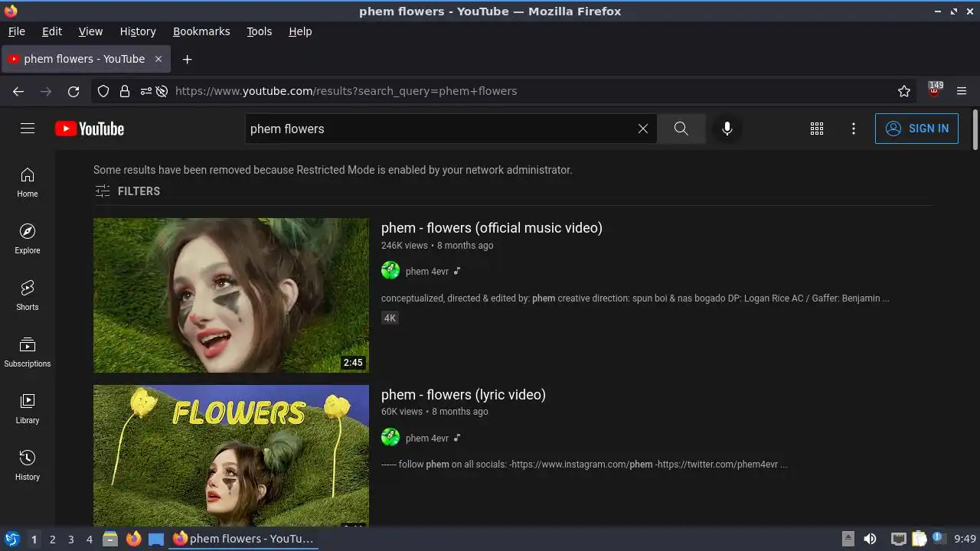Open the file manager from taskbar
The height and width of the screenshot is (551, 980).
click(110, 539)
